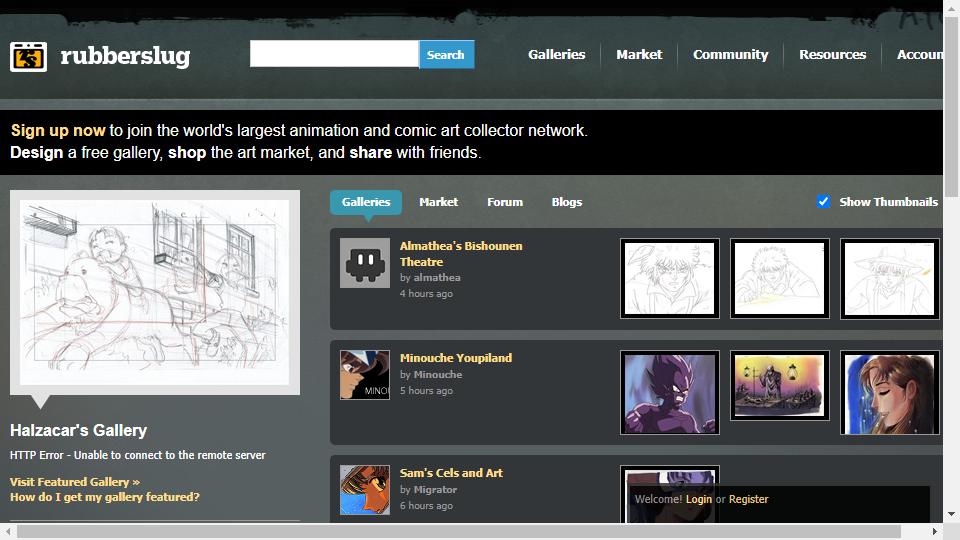Viewport: 960px width, 540px height.
Task: Open the Galleries top navigation menu
Action: pos(557,54)
